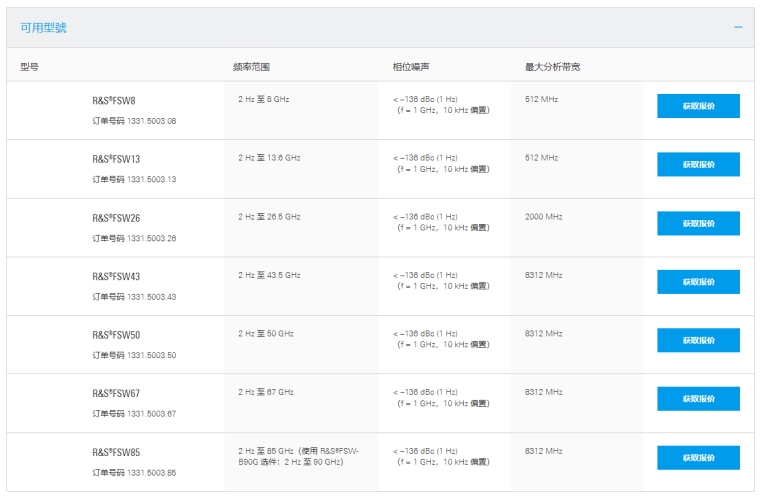Select the 相位噪声 column header

coord(410,67)
